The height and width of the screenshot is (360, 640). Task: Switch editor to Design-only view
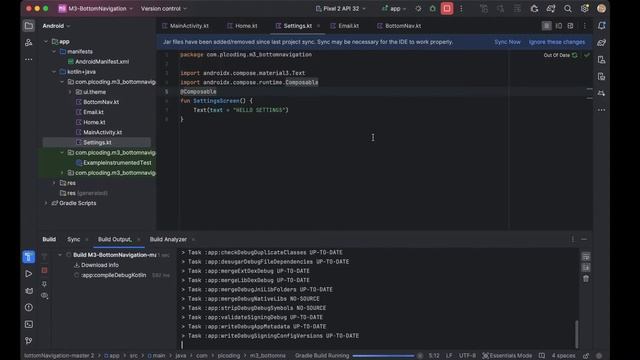click(571, 26)
